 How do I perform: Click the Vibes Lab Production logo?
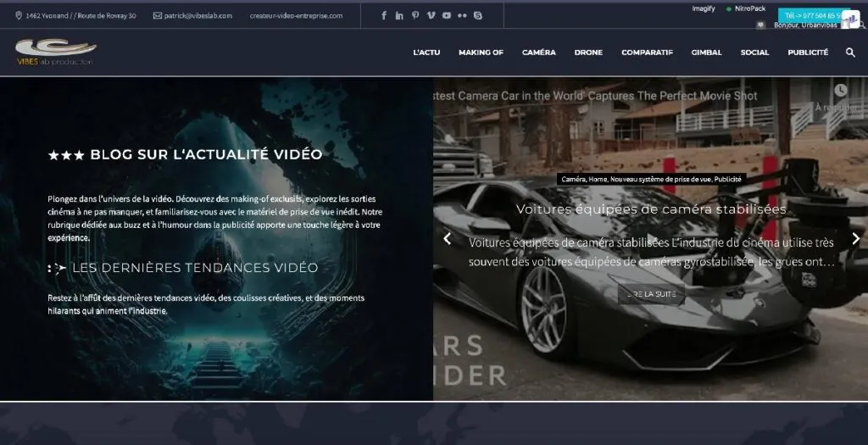56,52
